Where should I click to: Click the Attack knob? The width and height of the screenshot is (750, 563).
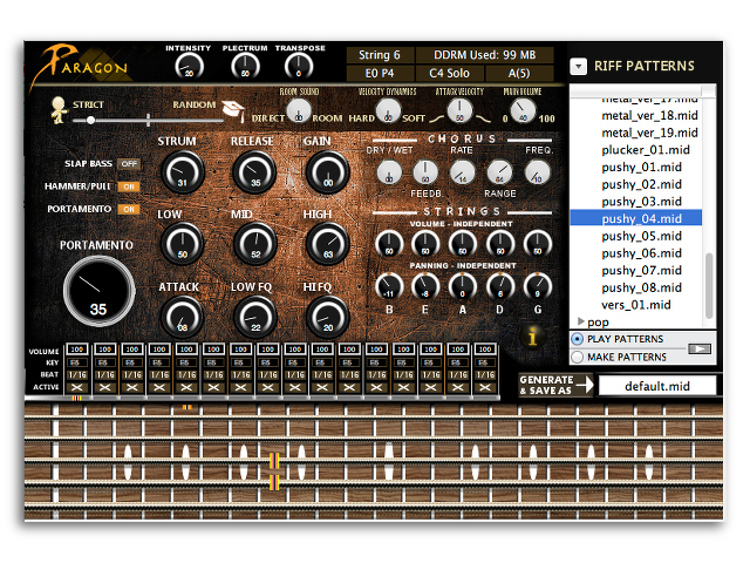click(183, 317)
